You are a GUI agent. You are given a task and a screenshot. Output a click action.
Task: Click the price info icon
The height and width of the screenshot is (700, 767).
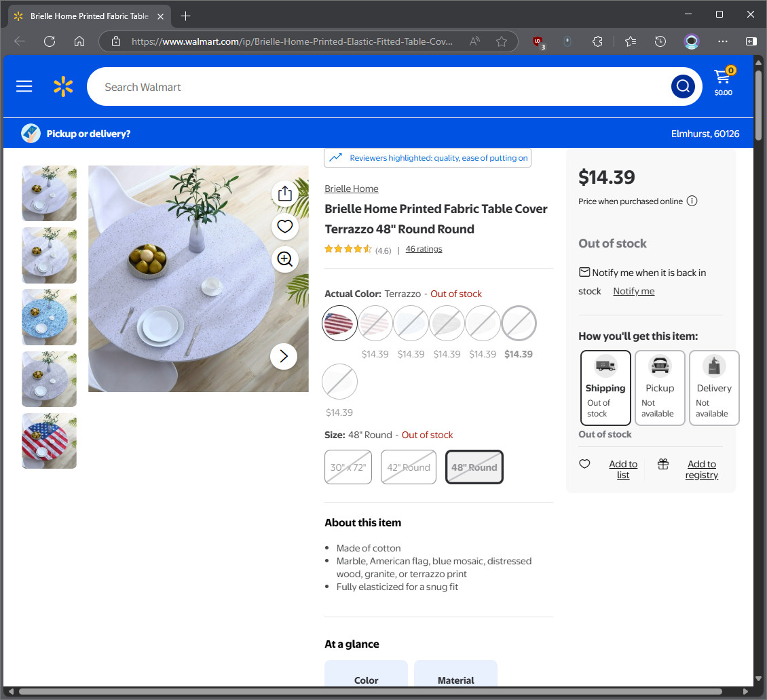point(692,201)
